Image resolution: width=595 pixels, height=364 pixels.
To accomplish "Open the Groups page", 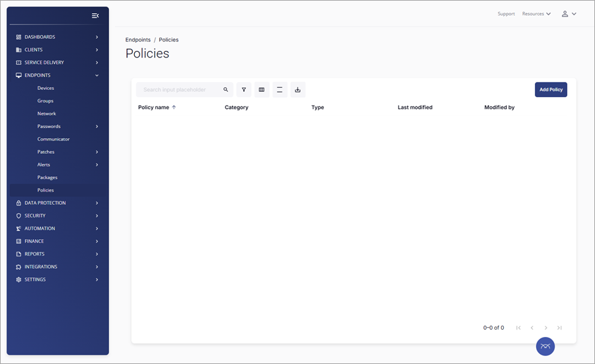I will pos(45,101).
